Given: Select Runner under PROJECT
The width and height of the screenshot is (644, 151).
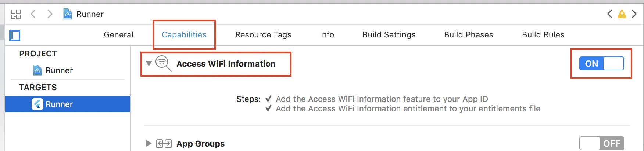Looking at the screenshot, I should pos(59,70).
